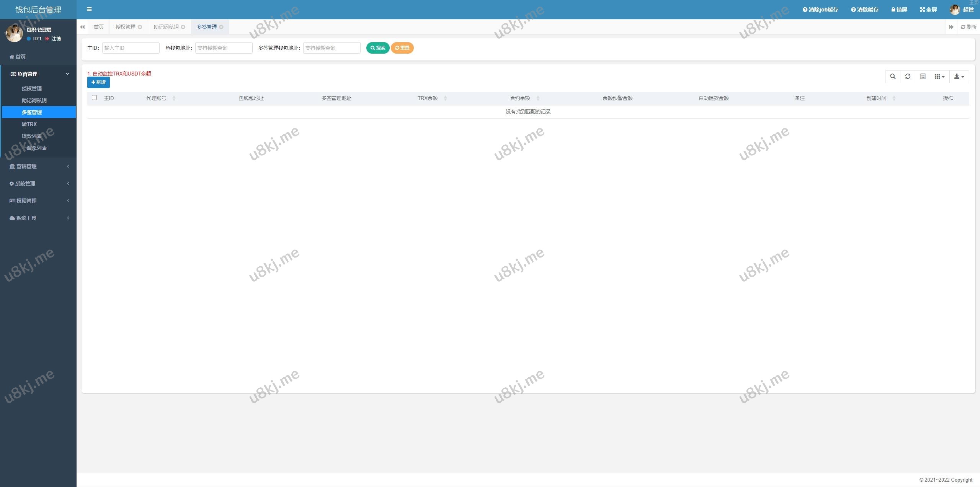This screenshot has height=487, width=980.
Task: Open the columns visibility dropdown
Action: [939, 77]
